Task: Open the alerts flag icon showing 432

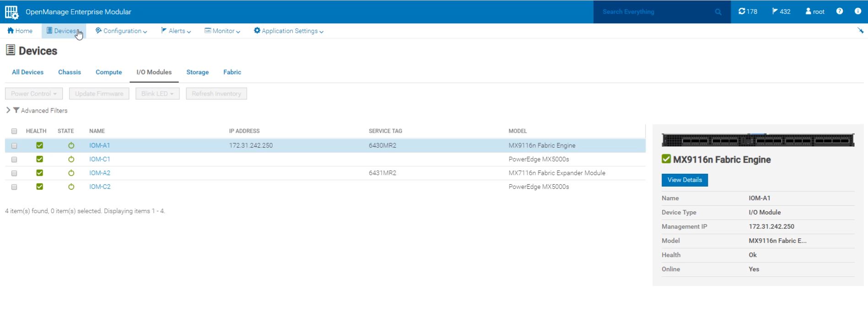Action: click(781, 11)
